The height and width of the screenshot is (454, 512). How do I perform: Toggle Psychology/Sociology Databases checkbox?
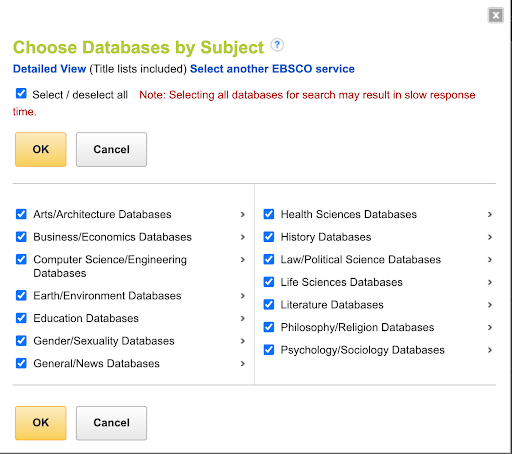click(269, 350)
